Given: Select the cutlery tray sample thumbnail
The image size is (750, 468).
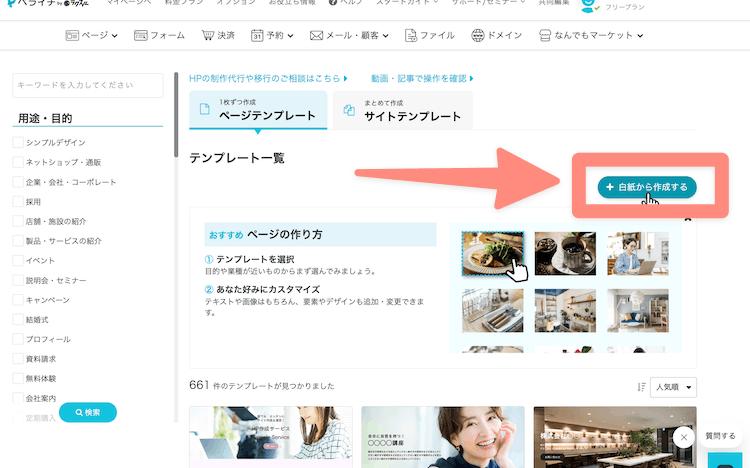Looking at the screenshot, I should tap(492, 311).
